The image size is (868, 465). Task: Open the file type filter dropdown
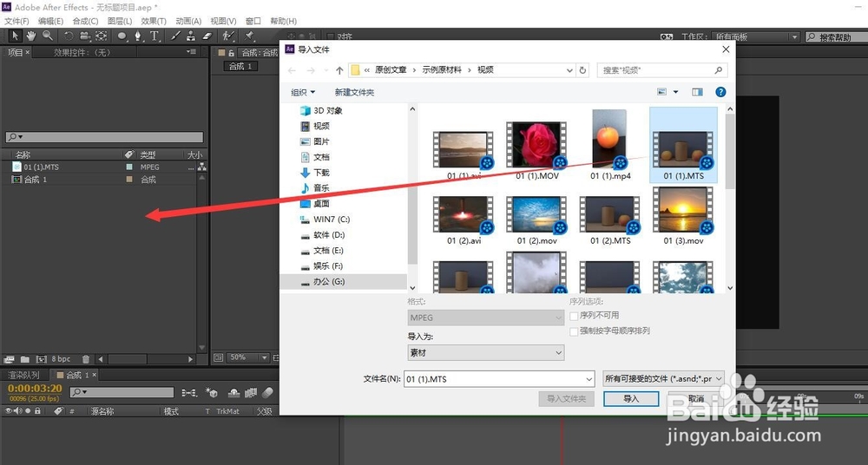pos(663,378)
